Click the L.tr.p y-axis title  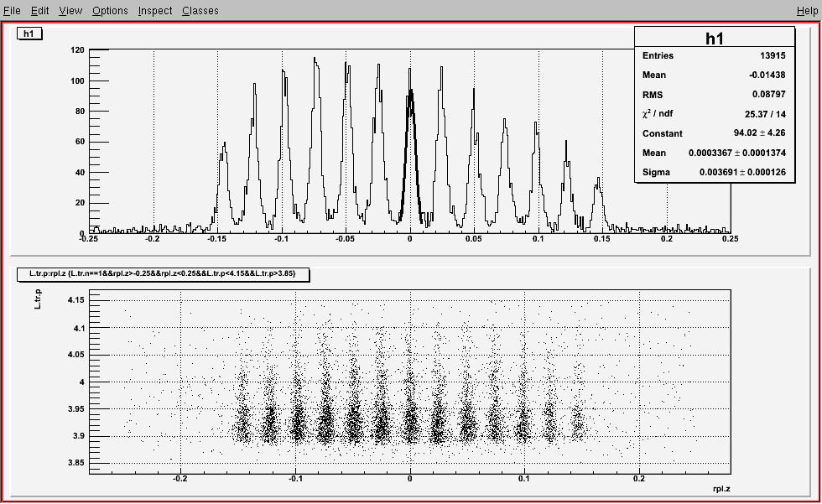tap(38, 298)
